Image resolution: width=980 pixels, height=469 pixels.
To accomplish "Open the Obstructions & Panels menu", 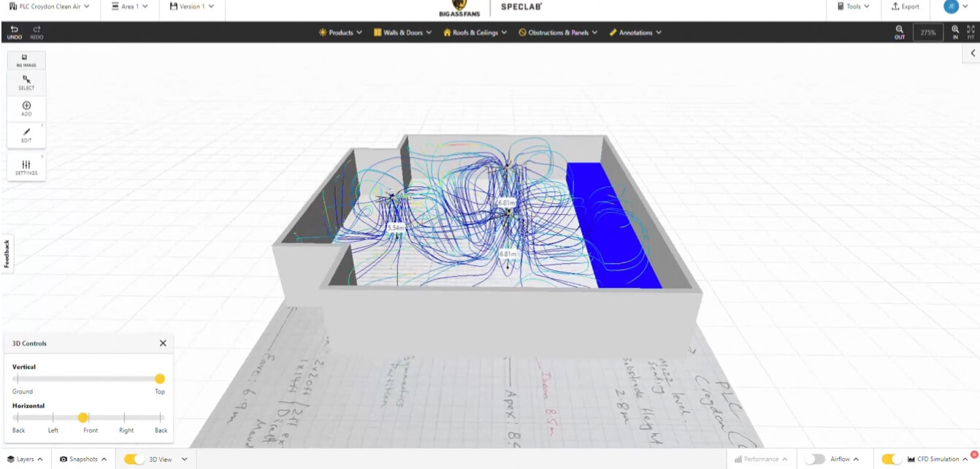I will point(558,33).
